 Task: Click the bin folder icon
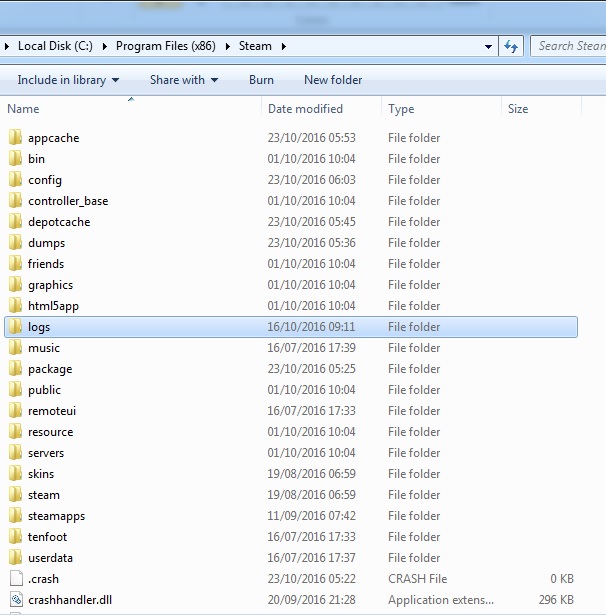click(15, 158)
